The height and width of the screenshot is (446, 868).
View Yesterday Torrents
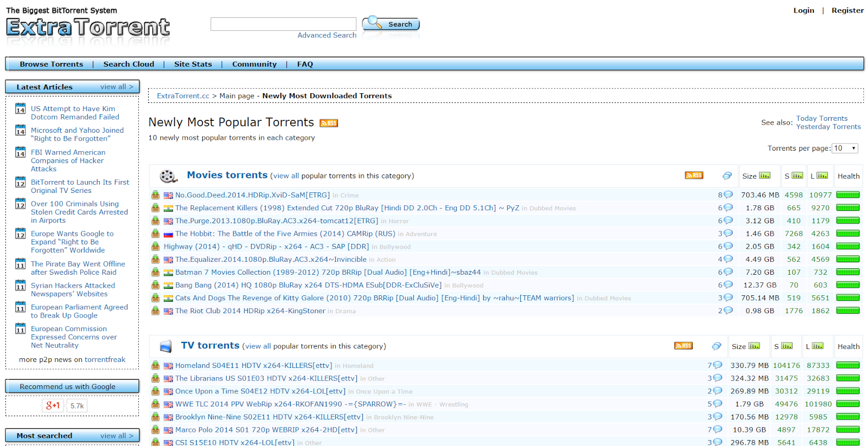pos(828,126)
